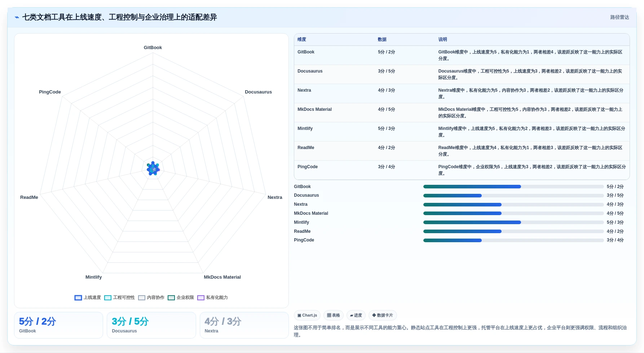
Task: Click the summary paragraph starting 这张图不用于简单排名
Action: coord(461,331)
